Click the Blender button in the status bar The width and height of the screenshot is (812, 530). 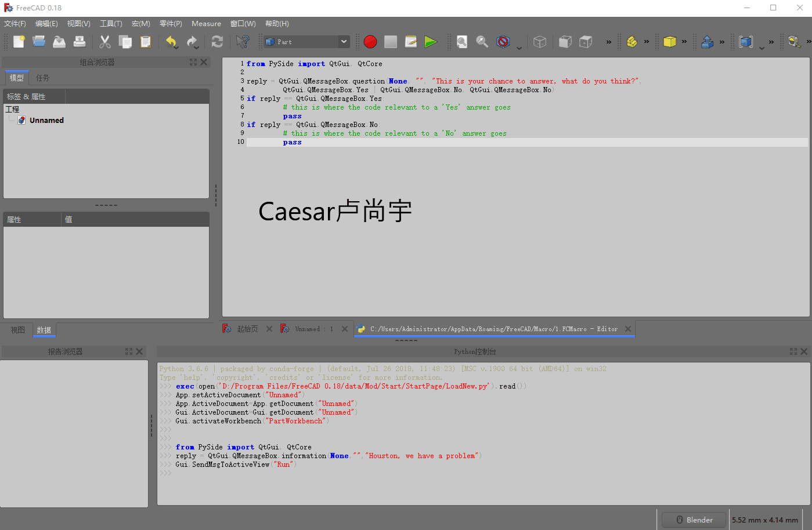coord(693,520)
